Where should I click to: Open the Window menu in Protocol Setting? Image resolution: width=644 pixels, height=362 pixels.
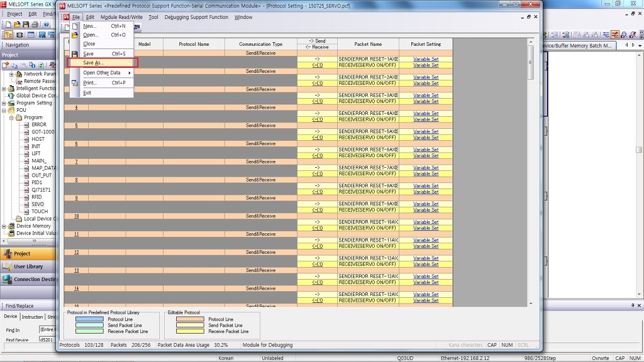pyautogui.click(x=243, y=17)
